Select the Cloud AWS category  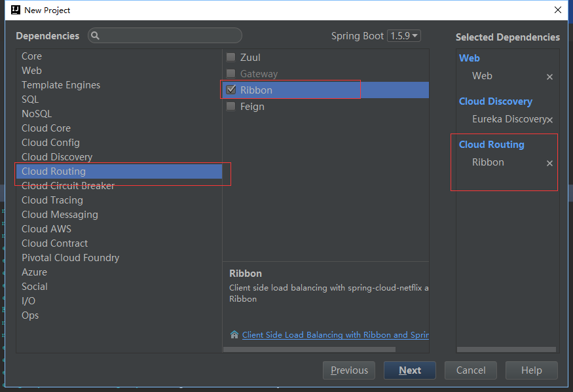[x=119, y=229]
